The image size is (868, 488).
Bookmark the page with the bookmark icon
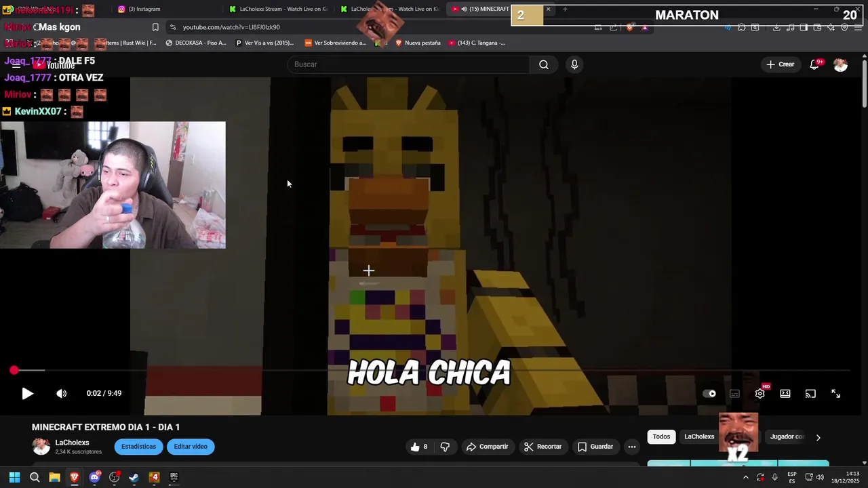pyautogui.click(x=155, y=27)
